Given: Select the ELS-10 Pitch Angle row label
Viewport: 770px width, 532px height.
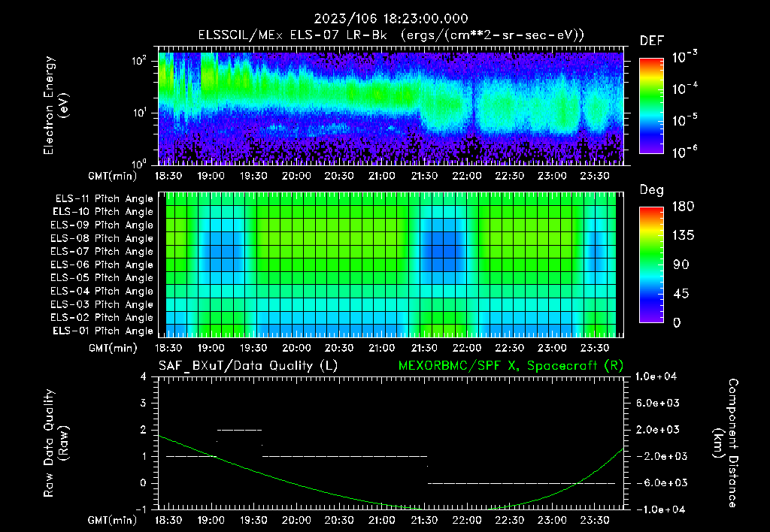Looking at the screenshot, I should pyautogui.click(x=103, y=212).
